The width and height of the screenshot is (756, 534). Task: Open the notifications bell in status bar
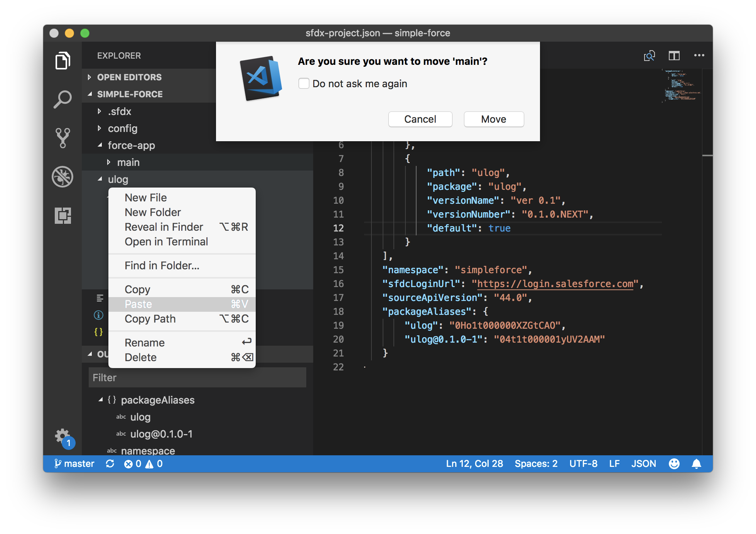point(697,463)
